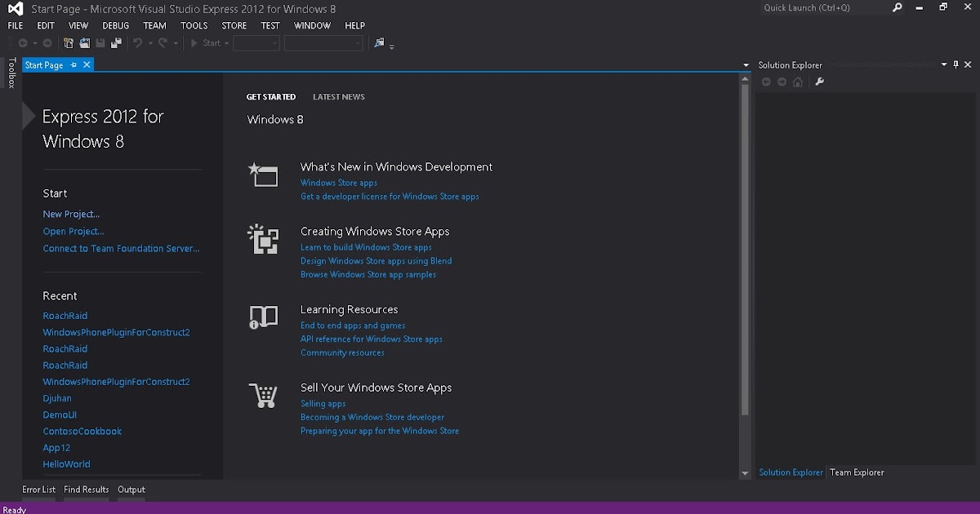This screenshot has height=514, width=980.
Task: Click the Start debugging play button
Action: [x=194, y=43]
